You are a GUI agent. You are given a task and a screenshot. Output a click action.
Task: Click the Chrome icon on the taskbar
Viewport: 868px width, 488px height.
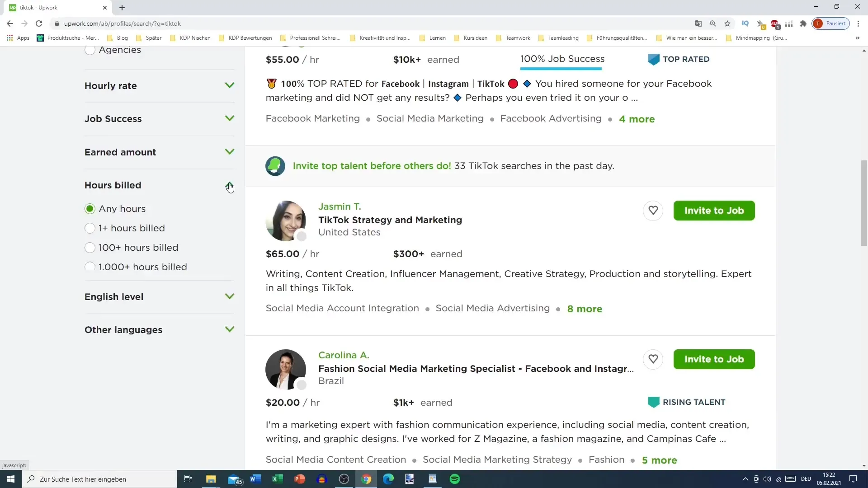tap(366, 479)
